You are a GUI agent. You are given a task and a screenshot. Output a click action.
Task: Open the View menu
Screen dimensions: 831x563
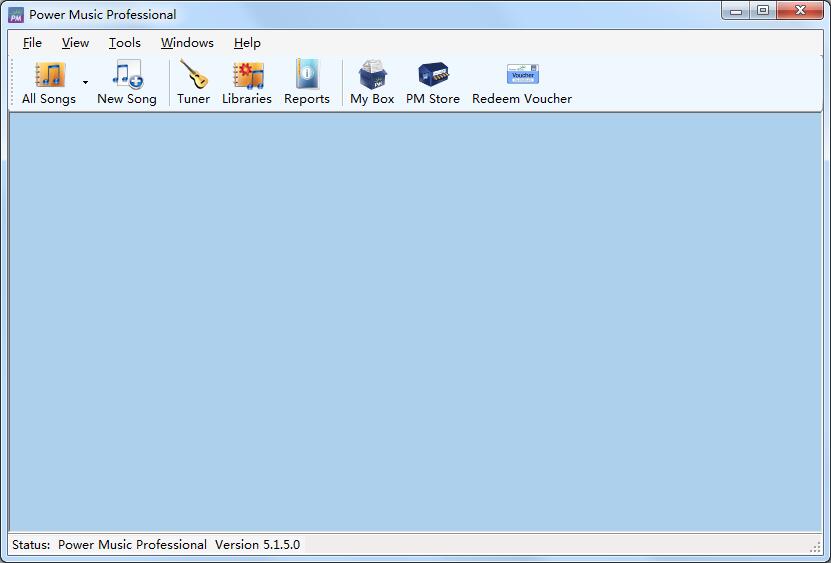coord(75,43)
